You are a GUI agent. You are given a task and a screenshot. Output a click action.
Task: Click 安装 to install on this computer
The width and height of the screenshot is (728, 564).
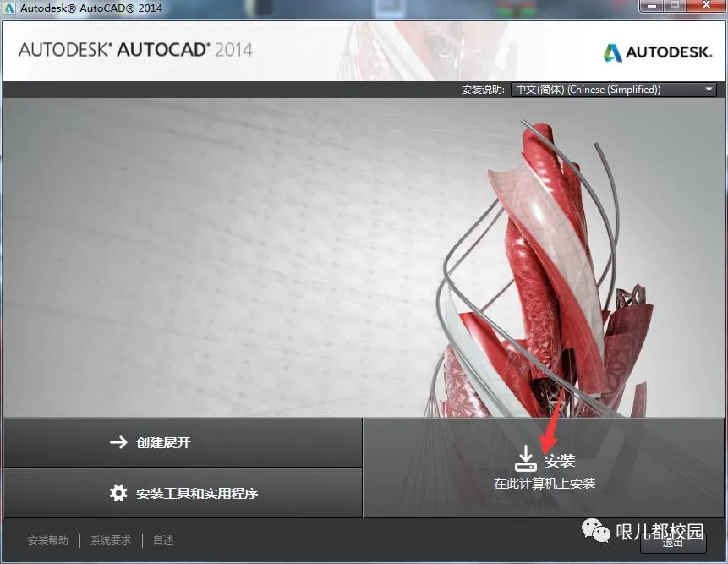click(545, 468)
